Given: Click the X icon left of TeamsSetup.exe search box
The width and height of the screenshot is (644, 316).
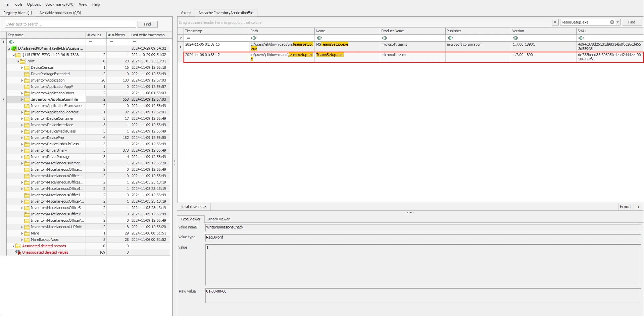Looking at the screenshot, I should click(556, 22).
